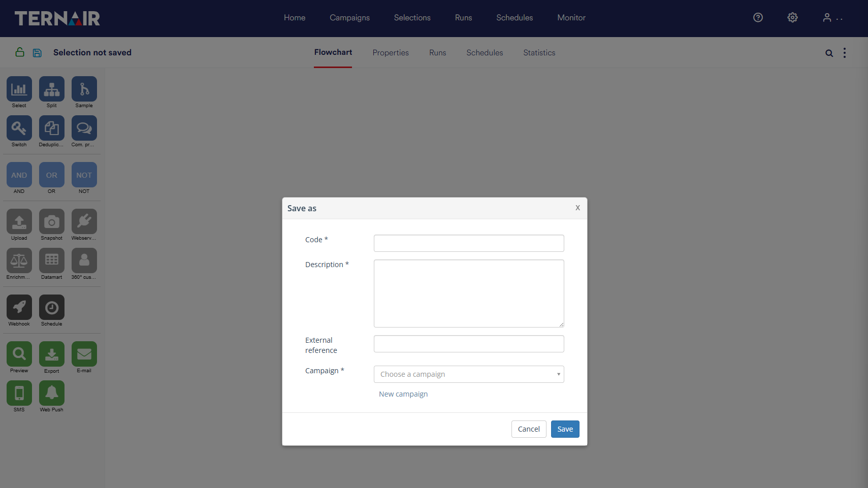Click the TERNAIR logo
The width and height of the screenshot is (868, 488).
point(57,18)
